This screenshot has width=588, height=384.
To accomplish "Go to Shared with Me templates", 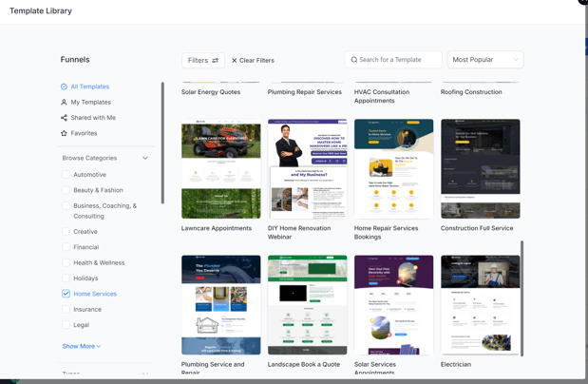I will tap(93, 118).
